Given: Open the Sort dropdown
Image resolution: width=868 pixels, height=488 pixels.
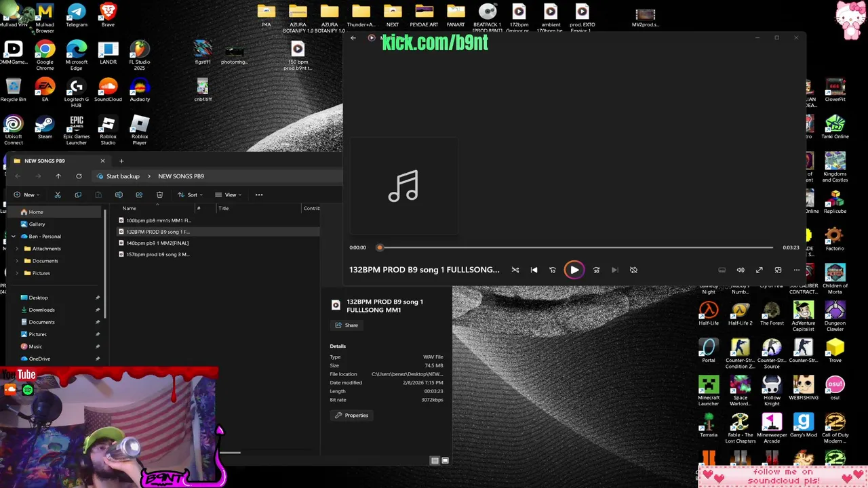Looking at the screenshot, I should coord(191,195).
